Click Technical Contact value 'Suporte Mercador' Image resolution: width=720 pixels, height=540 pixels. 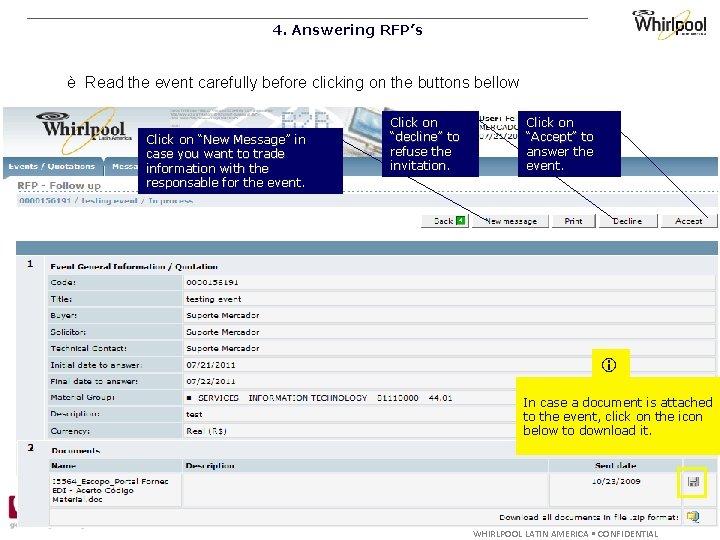223,349
